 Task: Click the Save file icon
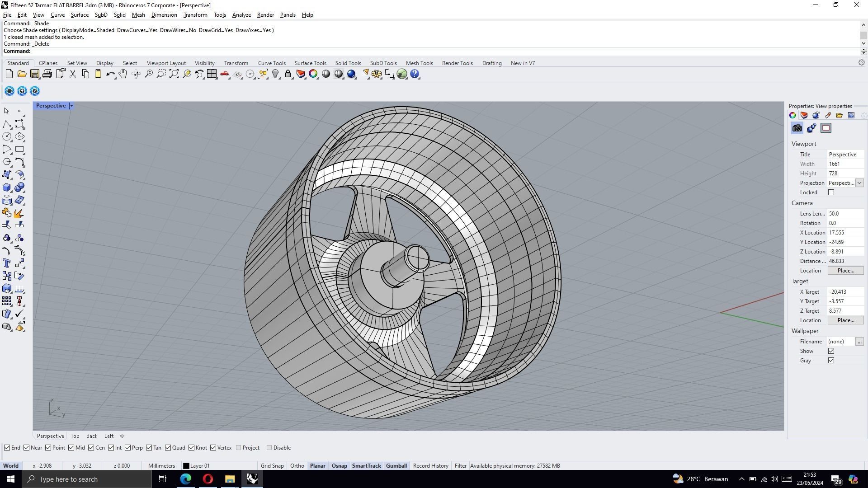(x=35, y=74)
